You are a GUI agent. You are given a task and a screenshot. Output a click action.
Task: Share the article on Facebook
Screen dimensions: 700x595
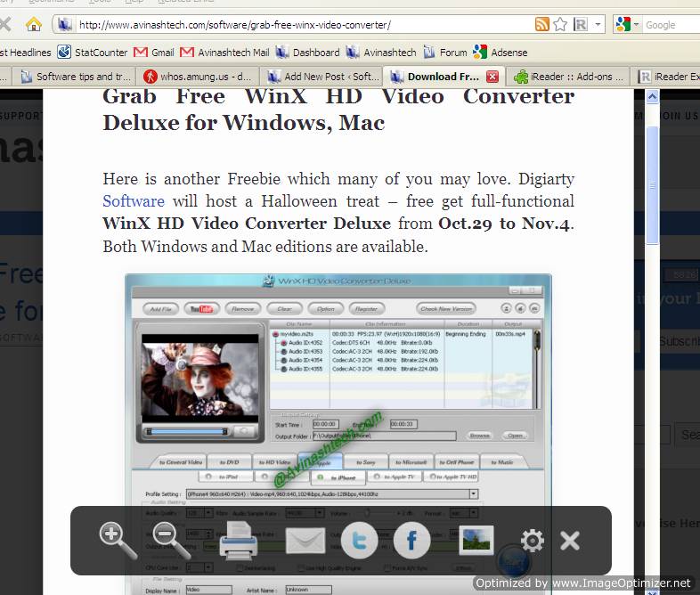click(411, 541)
